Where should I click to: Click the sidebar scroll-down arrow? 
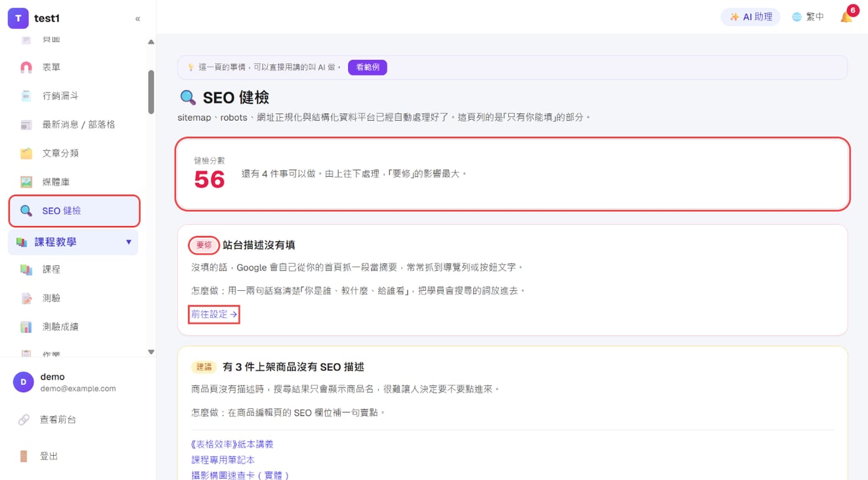[x=151, y=352]
